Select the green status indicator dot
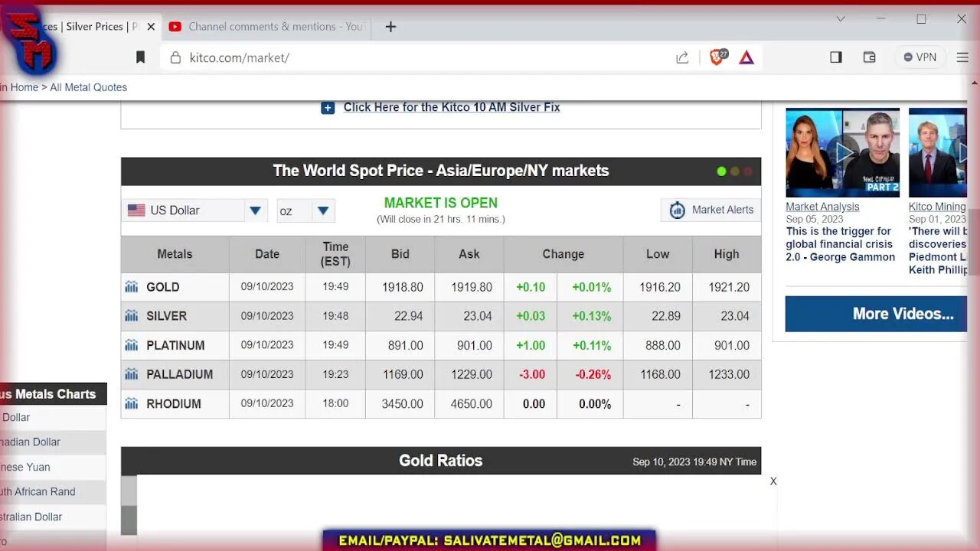 [x=721, y=171]
